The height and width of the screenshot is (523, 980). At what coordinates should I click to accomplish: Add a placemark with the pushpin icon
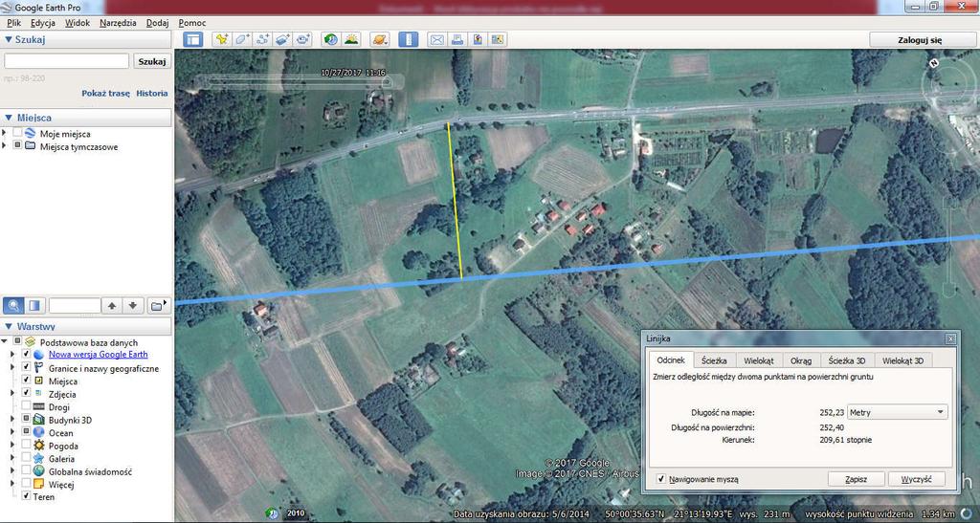point(221,39)
